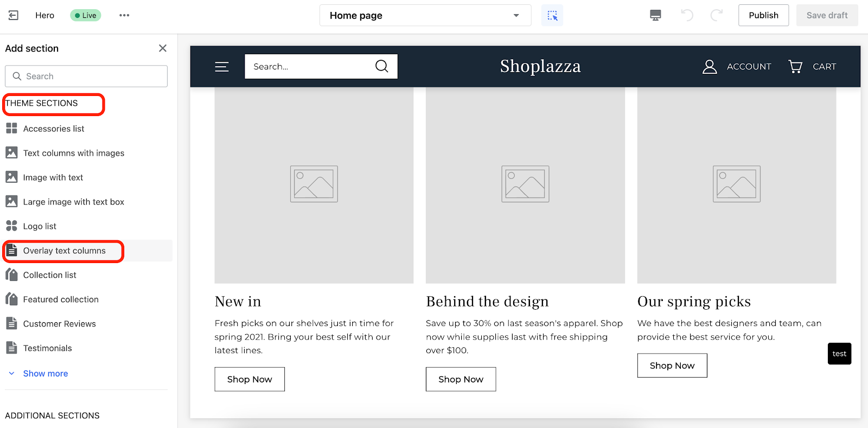Viewport: 868px width, 428px height.
Task: Open the hamburger menu in store header
Action: click(x=222, y=67)
